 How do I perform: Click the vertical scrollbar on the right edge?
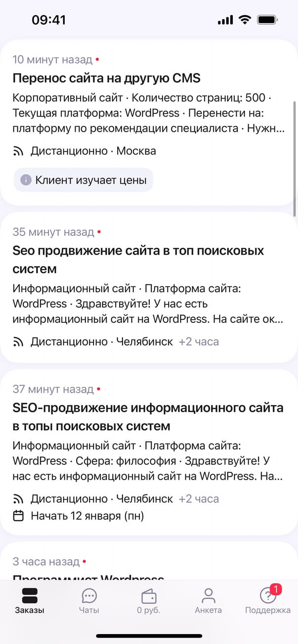coord(295,158)
